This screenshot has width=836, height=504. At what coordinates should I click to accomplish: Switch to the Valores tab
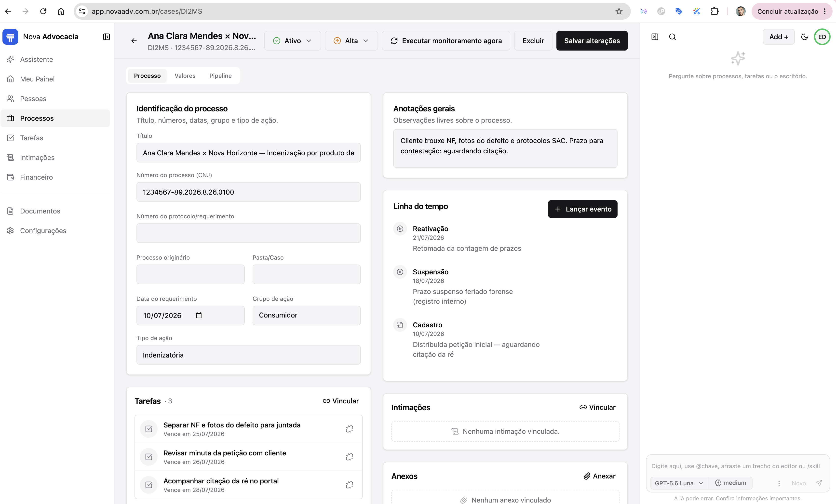pyautogui.click(x=185, y=76)
